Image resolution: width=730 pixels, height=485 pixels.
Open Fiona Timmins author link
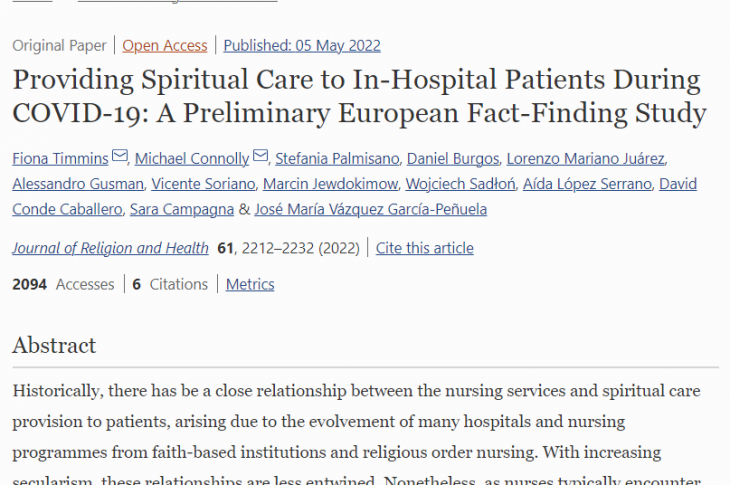[60, 158]
